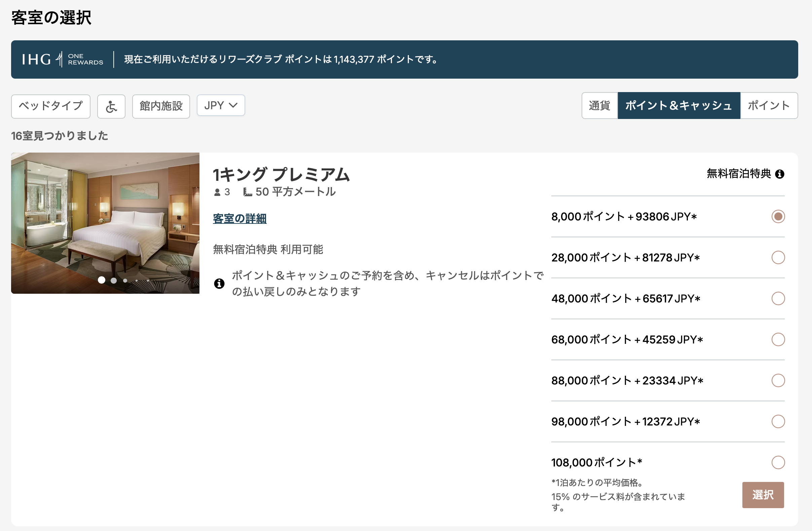Click the room photo of 1キング プレミアム
The height and width of the screenshot is (531, 812).
(x=105, y=223)
